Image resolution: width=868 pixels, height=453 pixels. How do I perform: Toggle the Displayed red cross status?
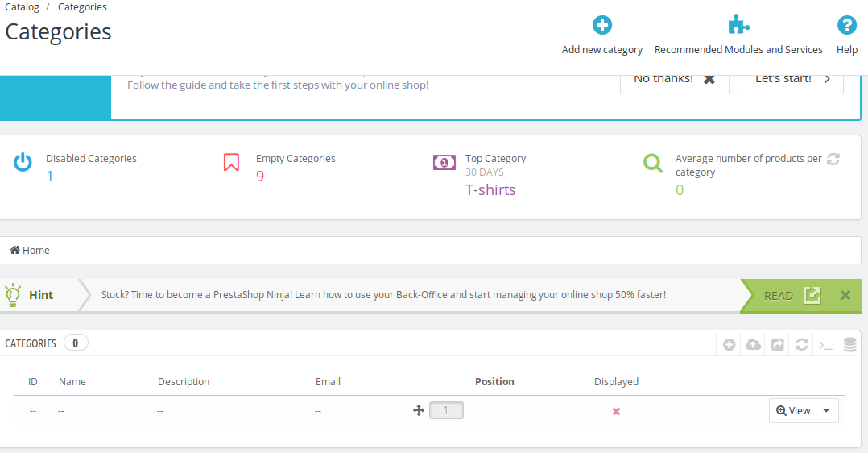[x=616, y=411]
